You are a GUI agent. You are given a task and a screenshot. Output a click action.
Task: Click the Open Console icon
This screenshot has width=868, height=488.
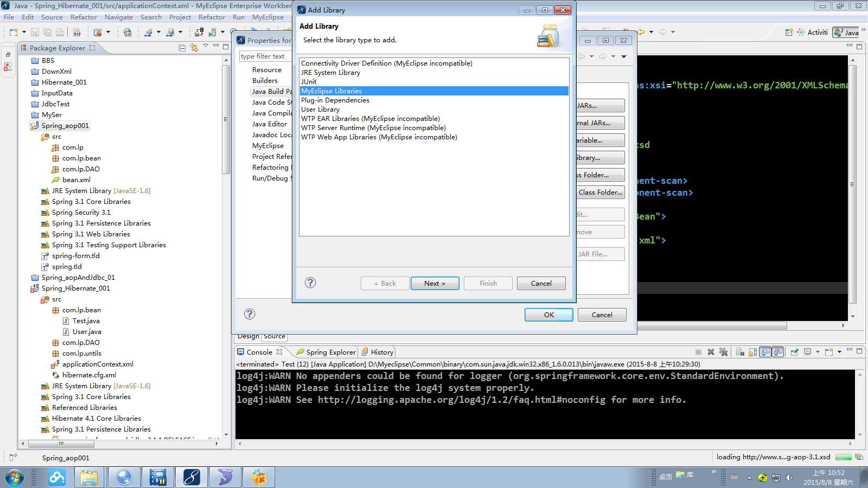[828, 352]
